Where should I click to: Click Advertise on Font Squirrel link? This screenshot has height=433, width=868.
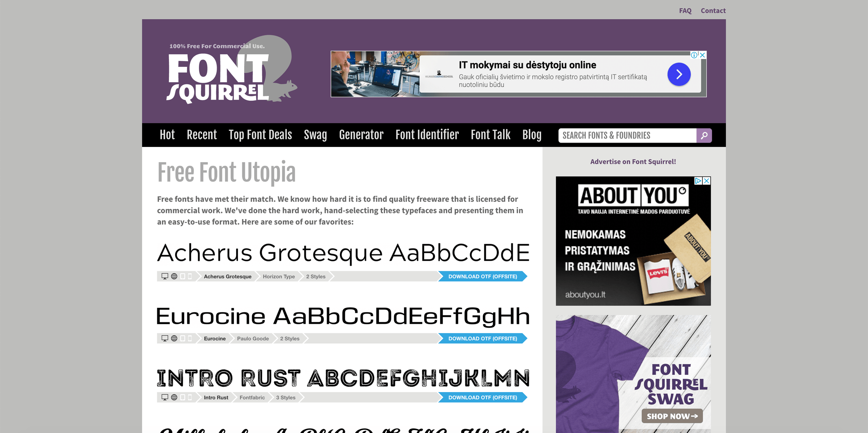click(x=633, y=161)
